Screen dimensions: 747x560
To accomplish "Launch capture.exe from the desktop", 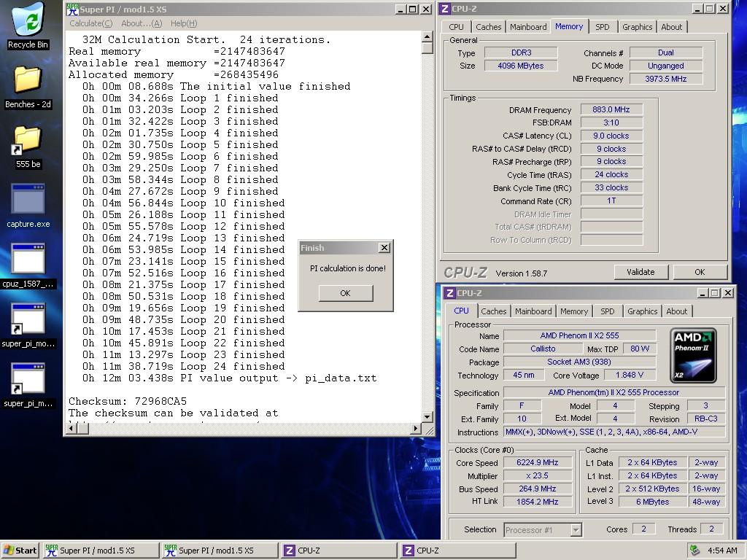I will 28,206.
